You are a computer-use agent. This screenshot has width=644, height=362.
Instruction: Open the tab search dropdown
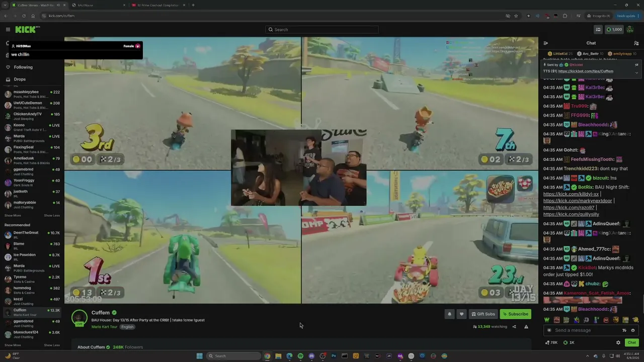pos(6,5)
